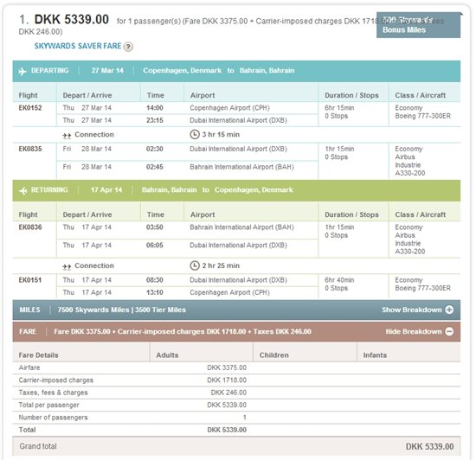
Task: Click departure time 02:30
Action: 155,149
